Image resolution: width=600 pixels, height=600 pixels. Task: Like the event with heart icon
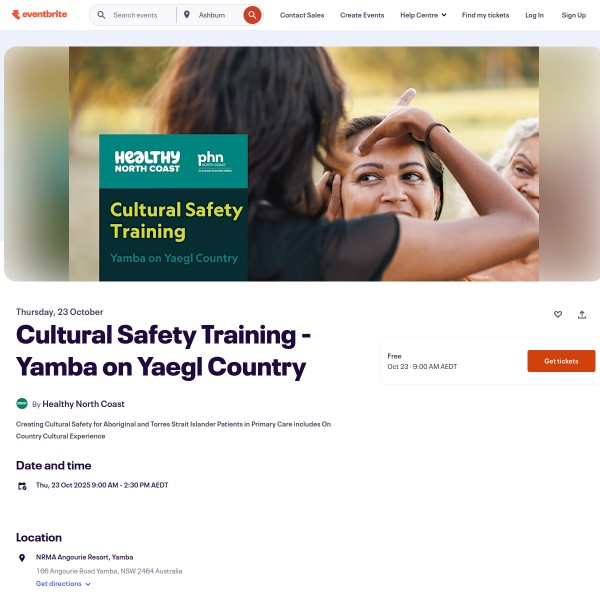pos(558,314)
